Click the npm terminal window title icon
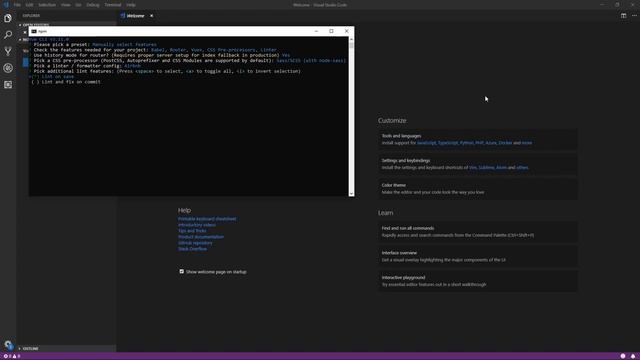This screenshot has height=360, width=640. 34,31
